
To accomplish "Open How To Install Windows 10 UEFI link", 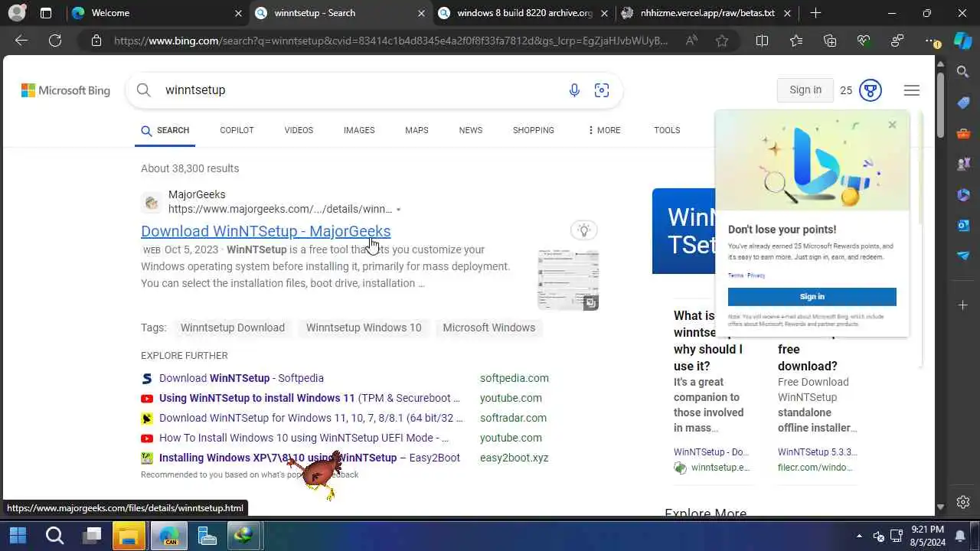I will [304, 438].
